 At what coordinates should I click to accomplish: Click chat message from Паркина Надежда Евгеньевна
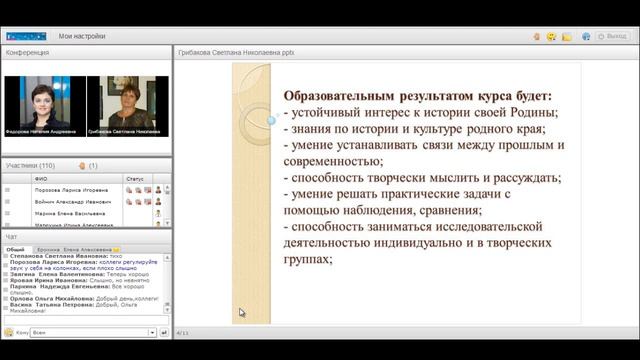click(x=77, y=289)
